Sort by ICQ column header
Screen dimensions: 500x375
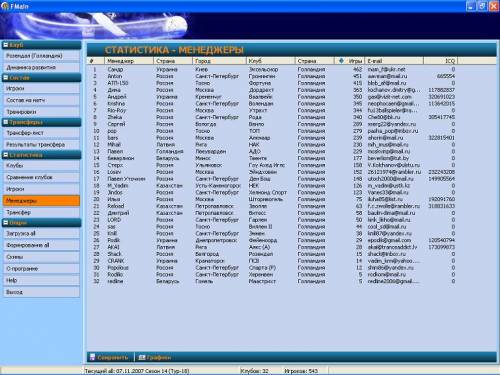[x=441, y=61]
